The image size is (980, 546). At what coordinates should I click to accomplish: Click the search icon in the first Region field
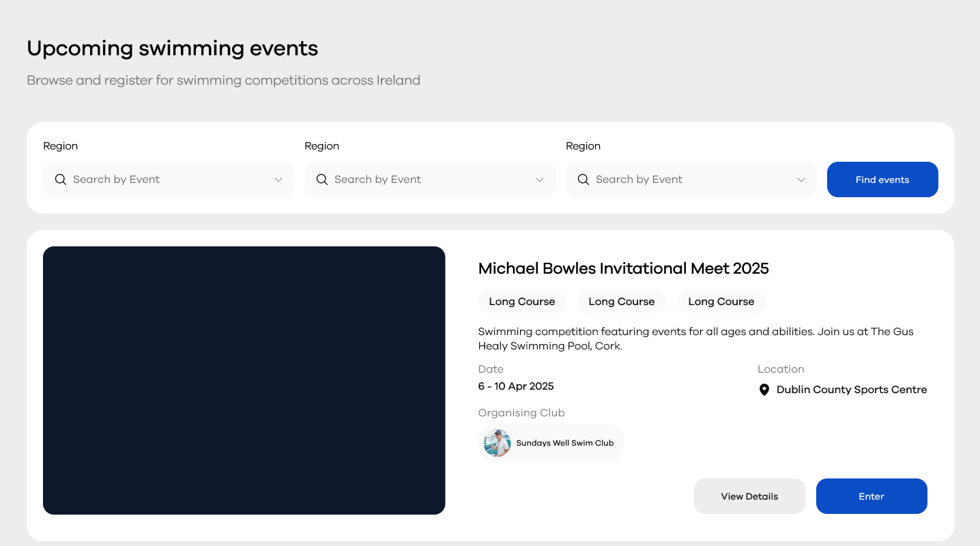[61, 179]
